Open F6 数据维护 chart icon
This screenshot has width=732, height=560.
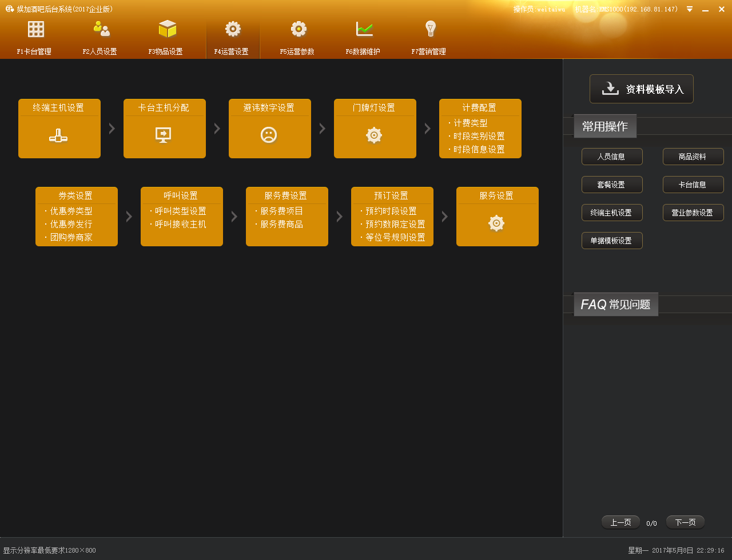364,29
